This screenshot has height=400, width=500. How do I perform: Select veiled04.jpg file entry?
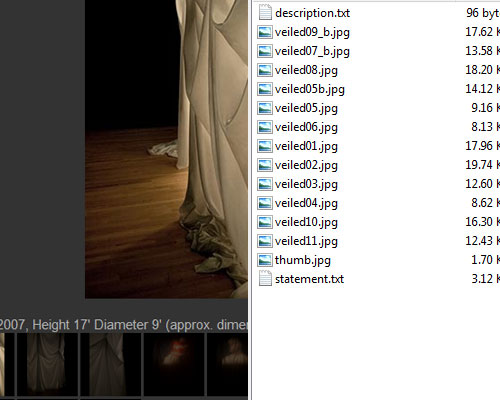coord(306,203)
